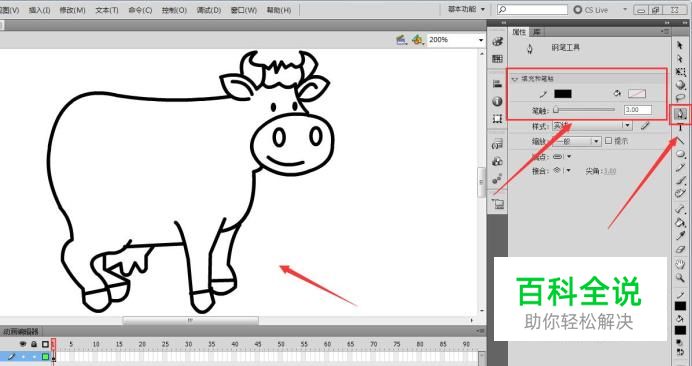Click the Edit Symbols icon above stage

pos(417,40)
